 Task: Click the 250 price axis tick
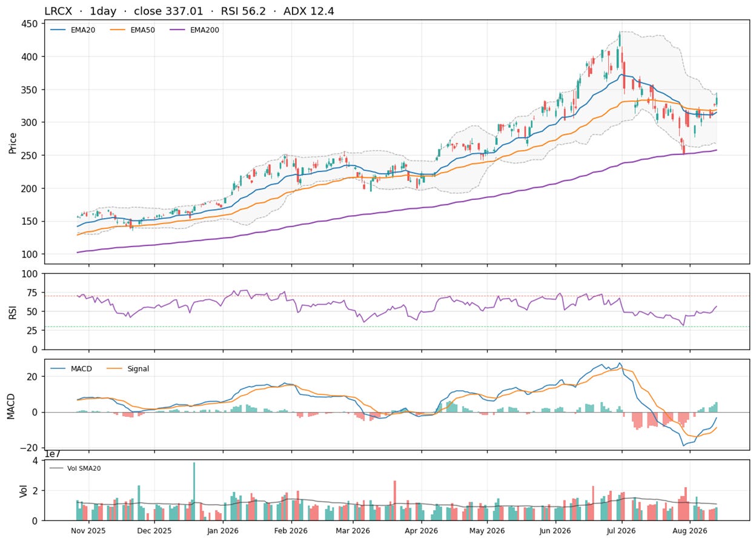tap(30, 155)
